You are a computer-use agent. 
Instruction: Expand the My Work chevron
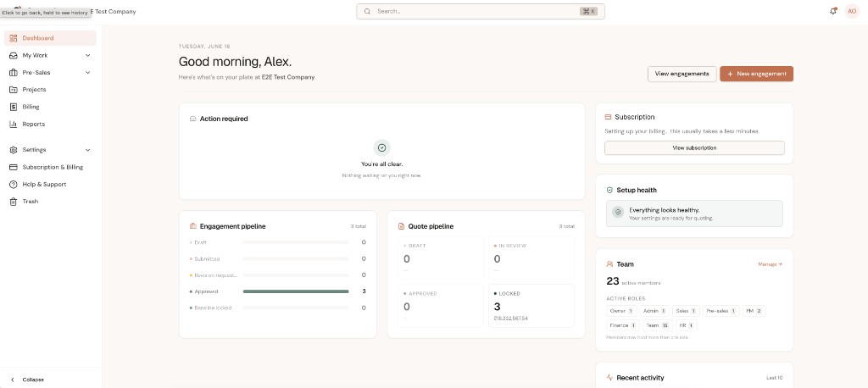(x=87, y=55)
